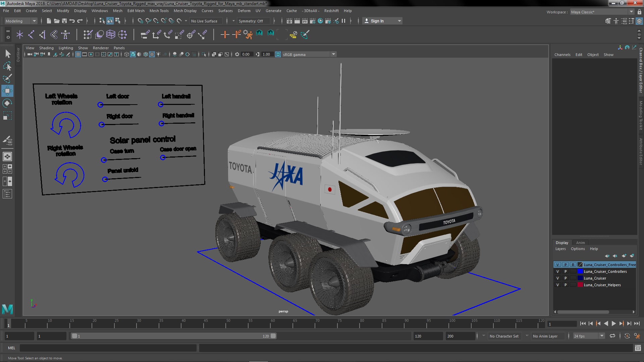Open the Symmetry: Off dropdown
Image resolution: width=644 pixels, height=362 pixels.
point(254,21)
